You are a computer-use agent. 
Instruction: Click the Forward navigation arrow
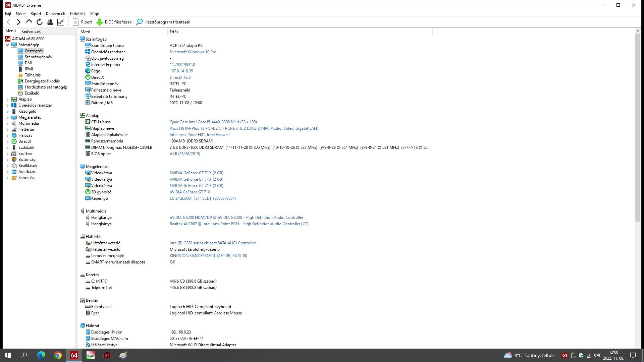pos(19,22)
